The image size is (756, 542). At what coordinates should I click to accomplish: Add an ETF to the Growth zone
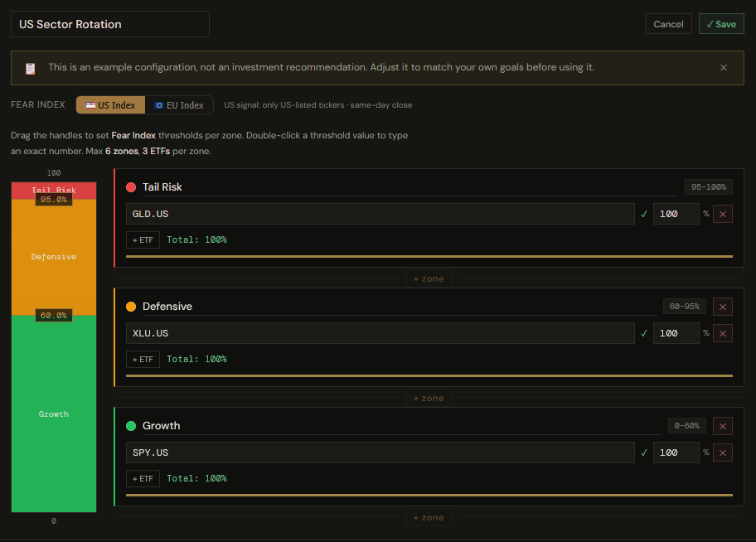(x=143, y=479)
